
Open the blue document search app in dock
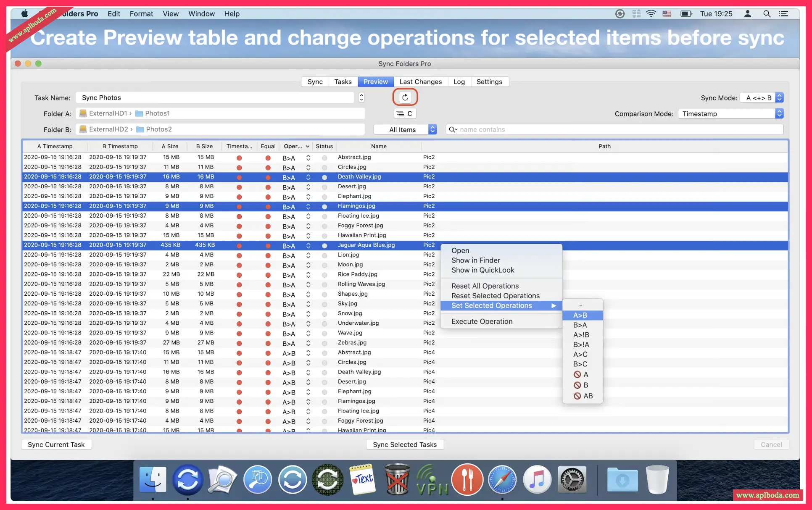click(258, 479)
